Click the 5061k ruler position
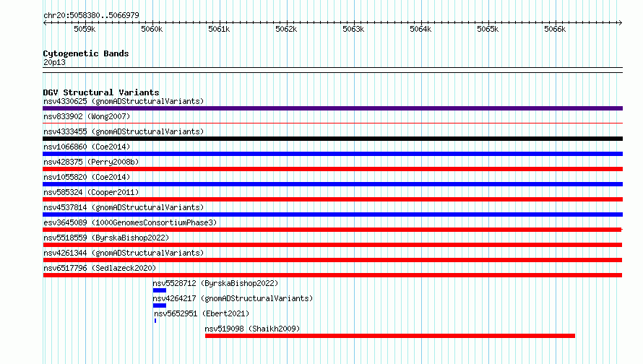643x364 pixels. tap(220, 29)
